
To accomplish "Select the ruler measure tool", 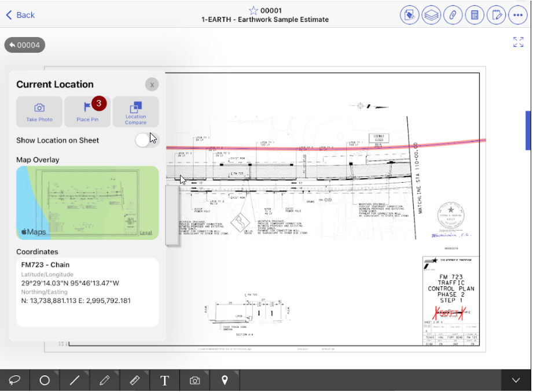I will tap(135, 380).
